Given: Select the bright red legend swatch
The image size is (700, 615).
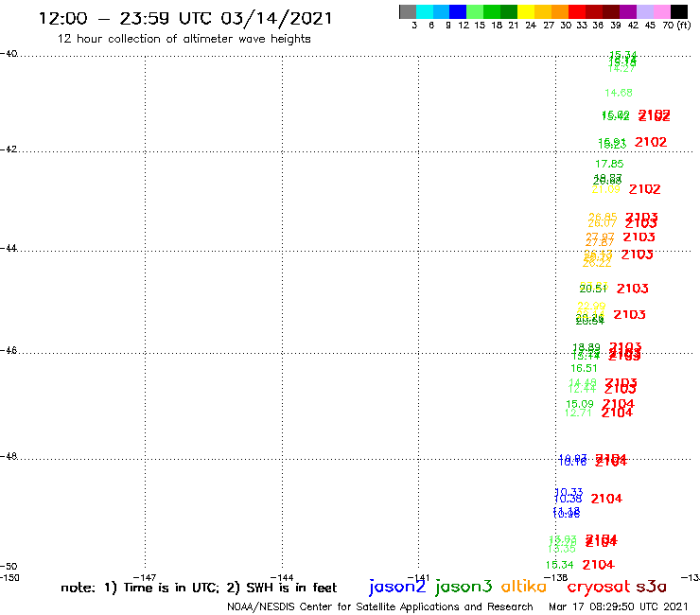Looking at the screenshot, I should click(577, 11).
